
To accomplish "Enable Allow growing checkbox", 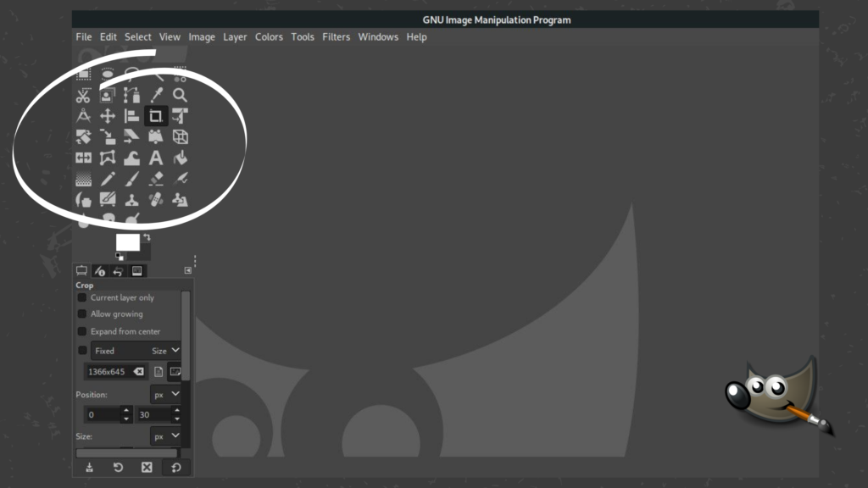I will point(82,313).
